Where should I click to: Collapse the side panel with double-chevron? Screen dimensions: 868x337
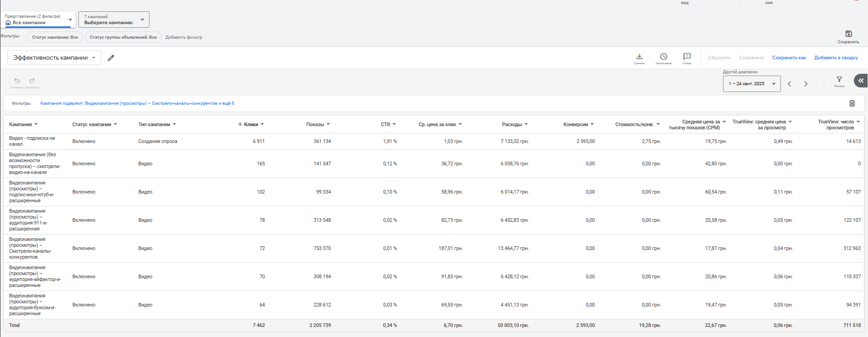pyautogui.click(x=861, y=81)
